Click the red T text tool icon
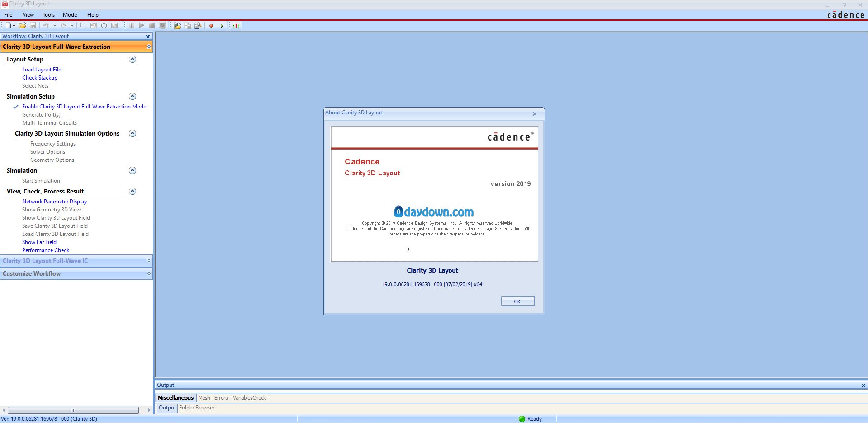This screenshot has width=868, height=423. (x=236, y=26)
